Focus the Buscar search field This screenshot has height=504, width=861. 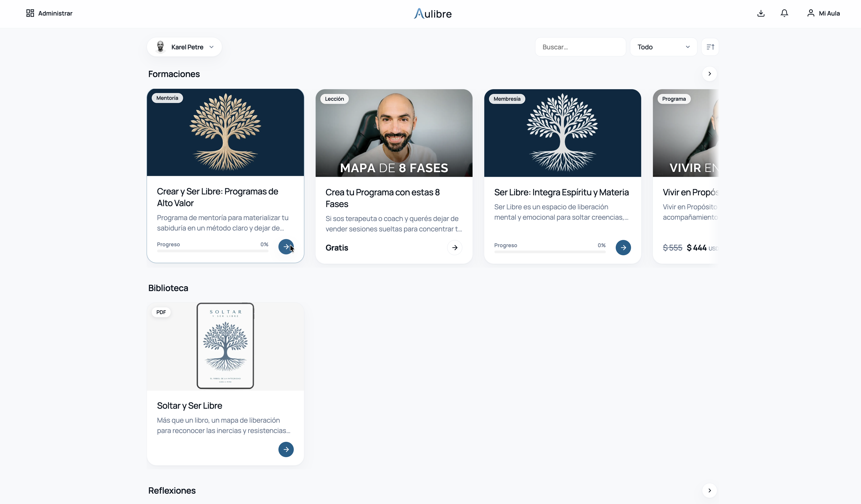[581, 47]
